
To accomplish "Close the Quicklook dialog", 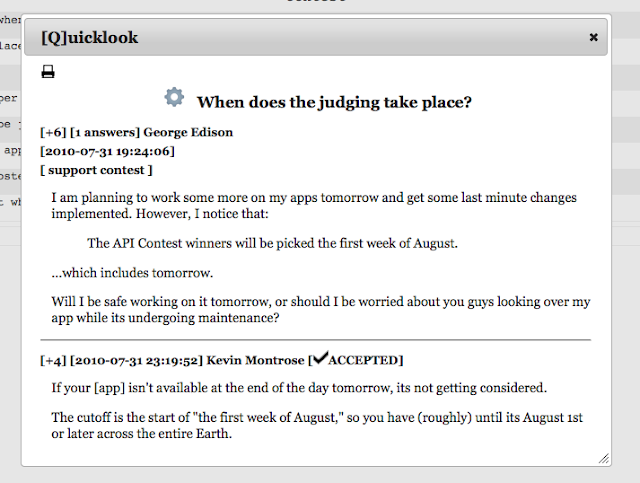I will (593, 37).
